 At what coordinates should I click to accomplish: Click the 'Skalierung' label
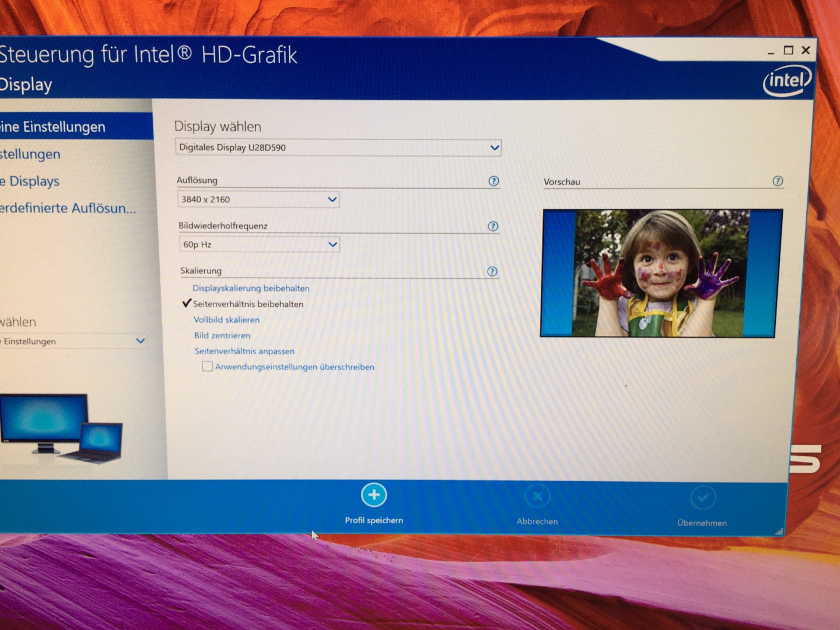coord(201,271)
